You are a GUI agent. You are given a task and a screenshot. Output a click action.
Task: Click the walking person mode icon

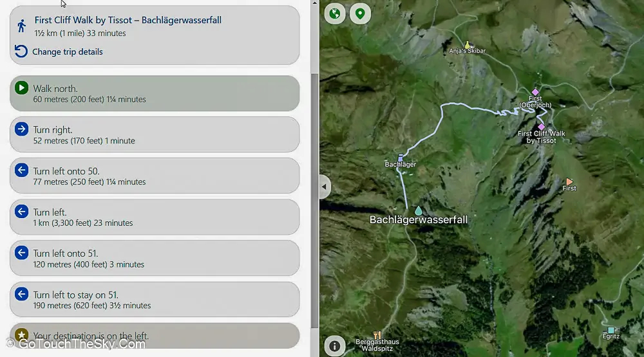[22, 26]
